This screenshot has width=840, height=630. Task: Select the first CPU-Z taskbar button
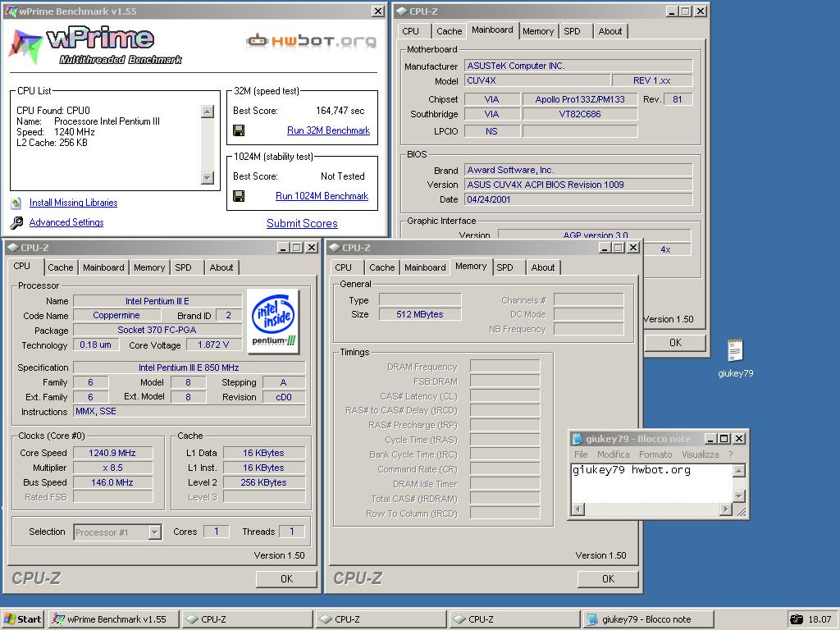pyautogui.click(x=247, y=619)
